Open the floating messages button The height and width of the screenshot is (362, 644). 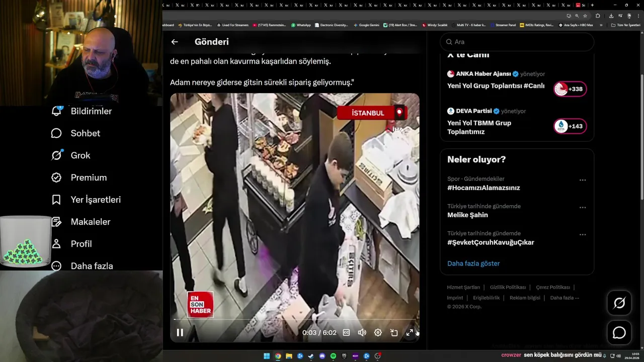(619, 333)
